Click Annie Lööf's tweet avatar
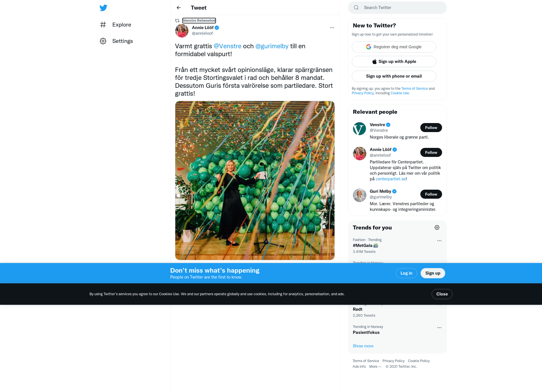Viewport: 542px width, 392px height. pos(182,31)
